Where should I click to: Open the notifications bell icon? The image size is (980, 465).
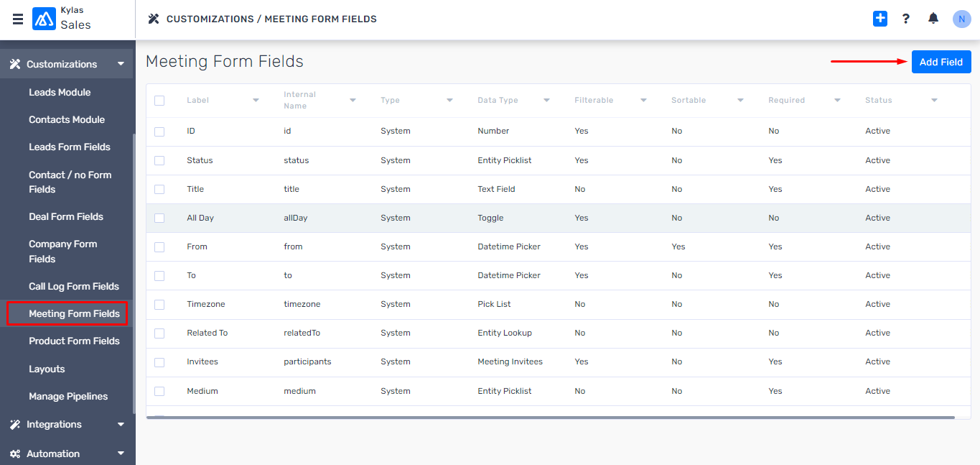point(933,19)
